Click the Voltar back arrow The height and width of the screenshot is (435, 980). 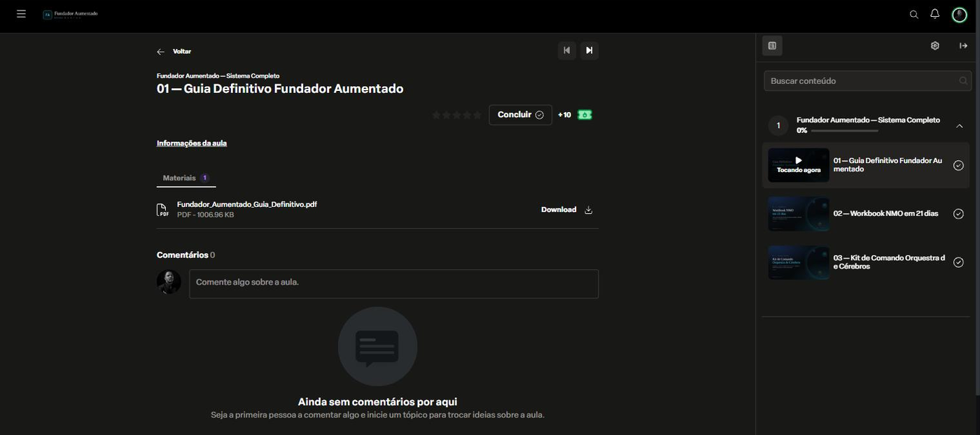coord(160,52)
